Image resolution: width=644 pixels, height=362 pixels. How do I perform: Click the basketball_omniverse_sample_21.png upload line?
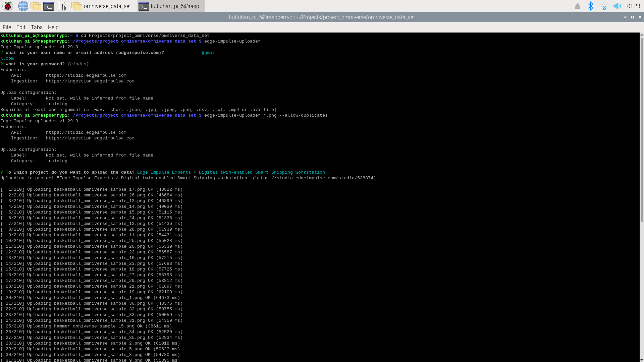tap(92, 286)
